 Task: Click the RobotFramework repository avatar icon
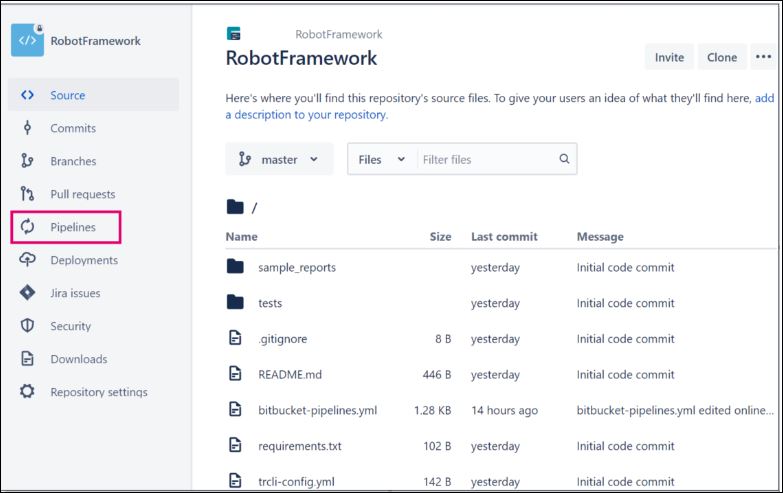27,41
